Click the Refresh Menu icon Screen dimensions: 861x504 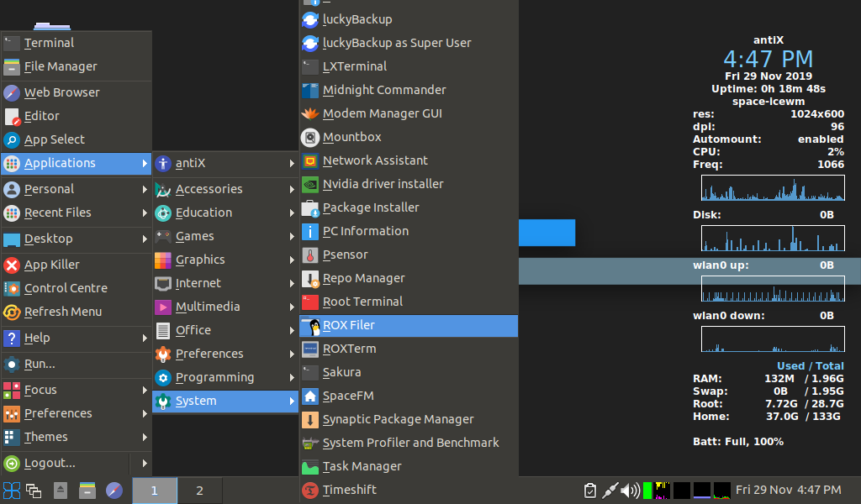(12, 312)
